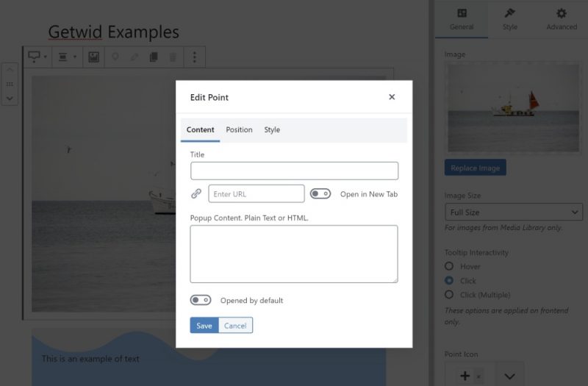Toggle Opened by default switch
The image size is (588, 386).
pyautogui.click(x=201, y=300)
